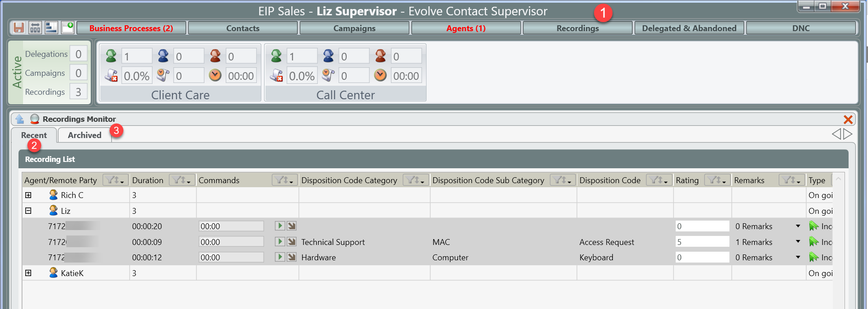Open the Agents (1) tab
This screenshot has height=309, width=868.
tap(465, 28)
